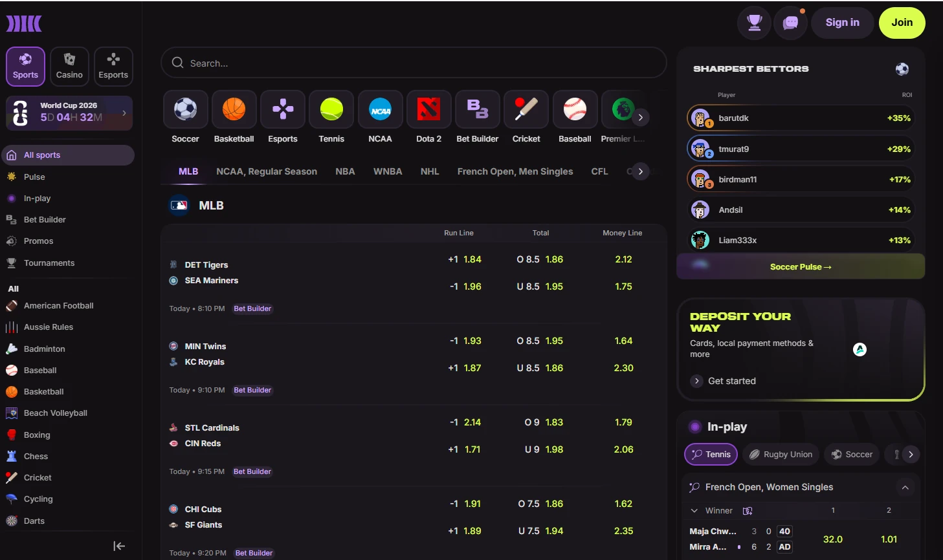Select the Soccer ball sport icon
The image size is (943, 560).
click(185, 109)
